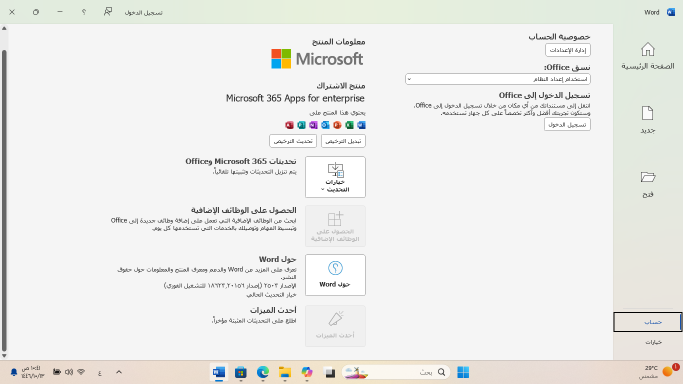
Task: Click the OneNote app icon in product list
Action: (313, 125)
